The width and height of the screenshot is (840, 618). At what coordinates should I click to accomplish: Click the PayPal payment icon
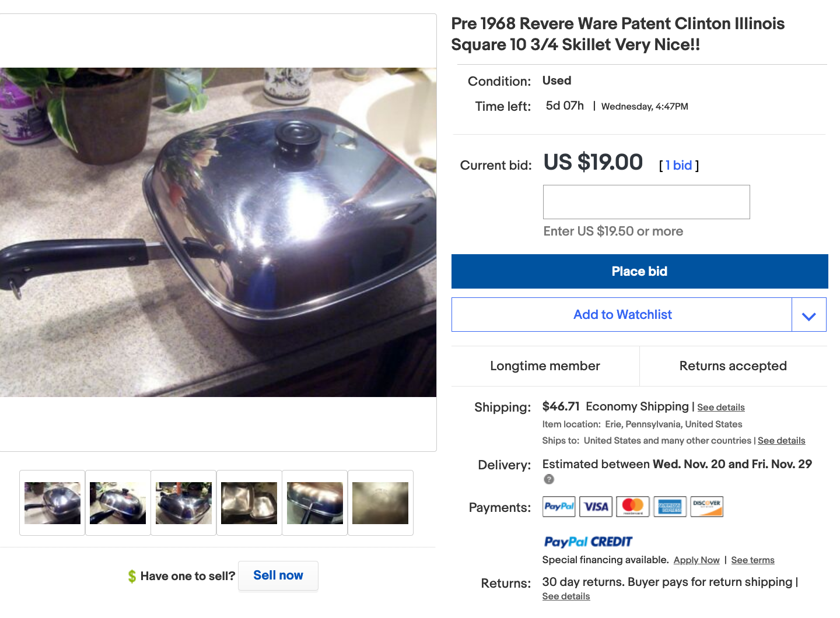pos(559,506)
